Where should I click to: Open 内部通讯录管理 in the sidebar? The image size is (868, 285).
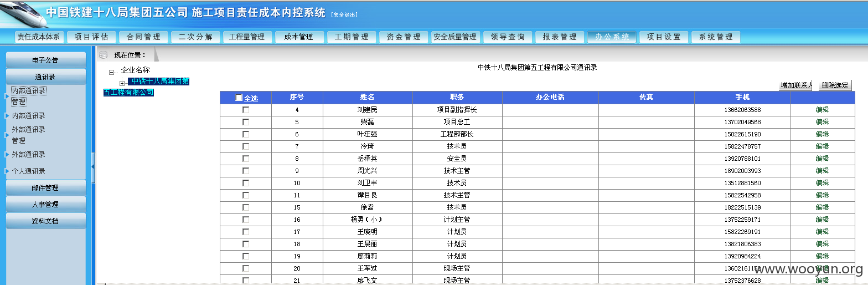point(29,96)
